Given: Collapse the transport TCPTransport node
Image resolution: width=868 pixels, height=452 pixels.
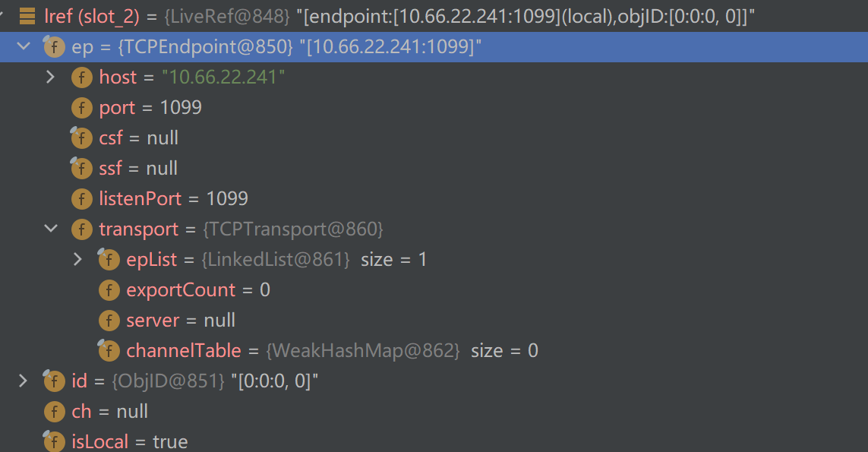Looking at the screenshot, I should pyautogui.click(x=51, y=229).
